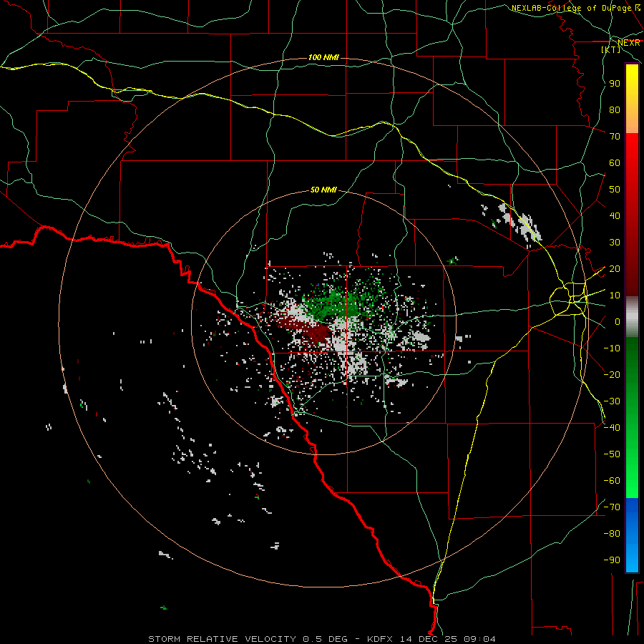Click the -30 value on velocity scale
644x644 pixels.
tap(612, 401)
